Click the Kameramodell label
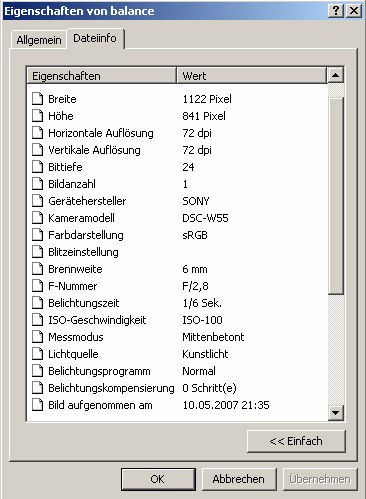The width and height of the screenshot is (366, 499). pyautogui.click(x=81, y=218)
